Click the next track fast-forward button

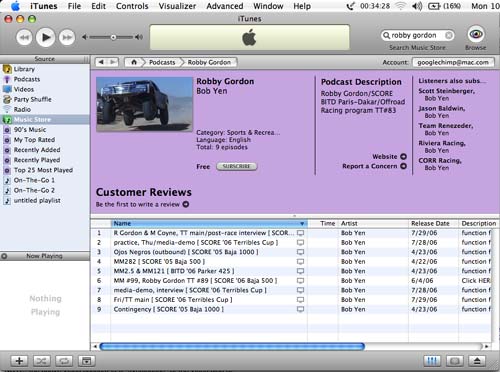67,37
